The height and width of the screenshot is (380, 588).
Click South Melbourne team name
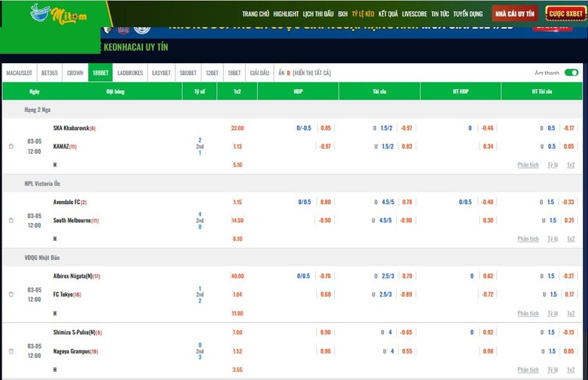coord(72,220)
